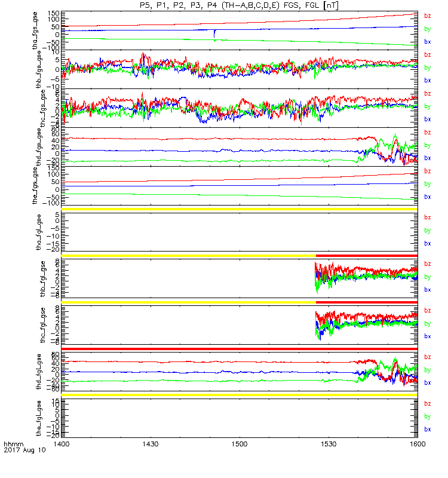The height and width of the screenshot is (478, 448).
Task: Click the the_fgl_gse y-axis label
Action: (x=39, y=418)
